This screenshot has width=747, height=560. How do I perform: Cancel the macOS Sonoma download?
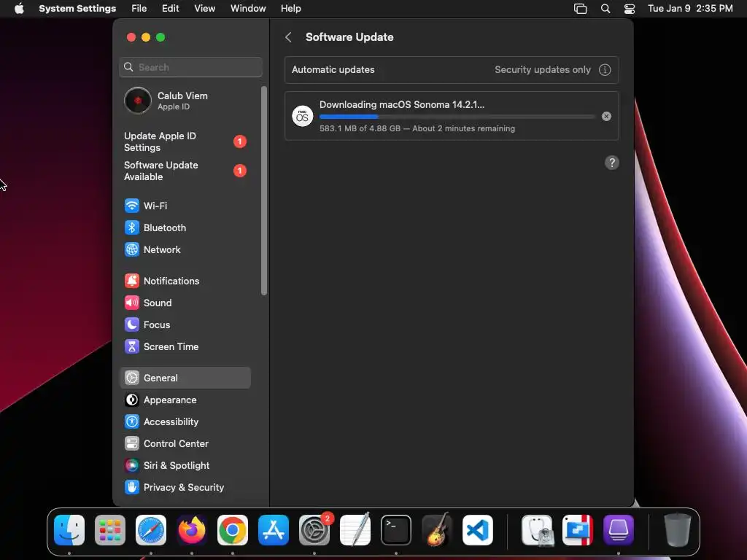606,116
